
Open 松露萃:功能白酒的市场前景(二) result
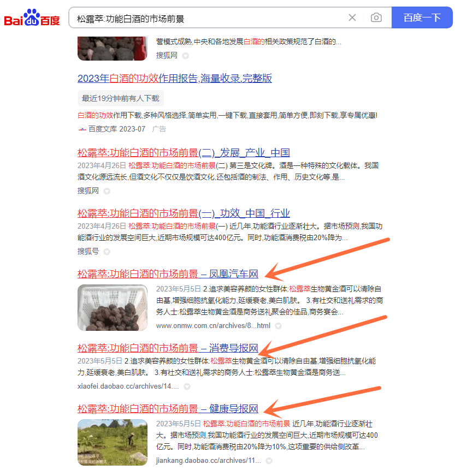184,153
